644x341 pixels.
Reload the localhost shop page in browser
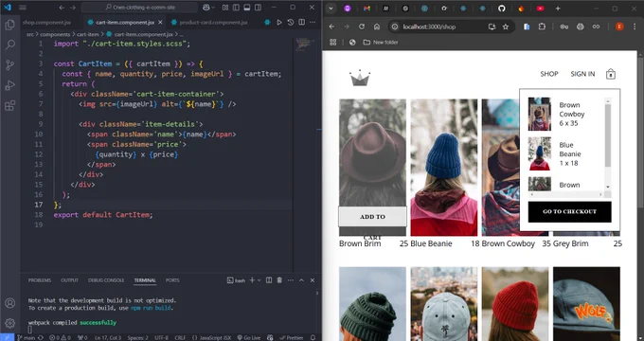[x=362, y=27]
